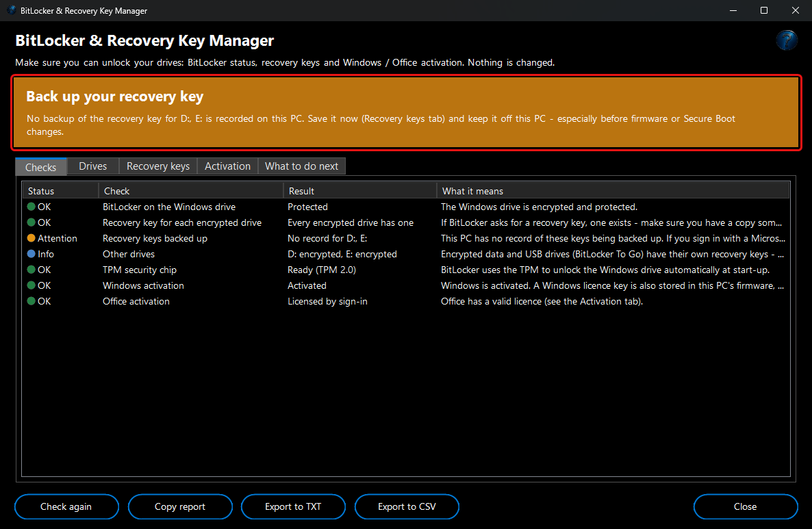Go to What to do next tab
This screenshot has width=812, height=529.
pos(301,166)
